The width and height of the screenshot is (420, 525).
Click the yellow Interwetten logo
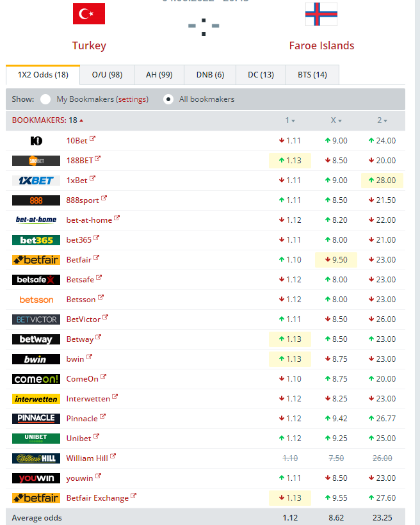pyautogui.click(x=36, y=399)
